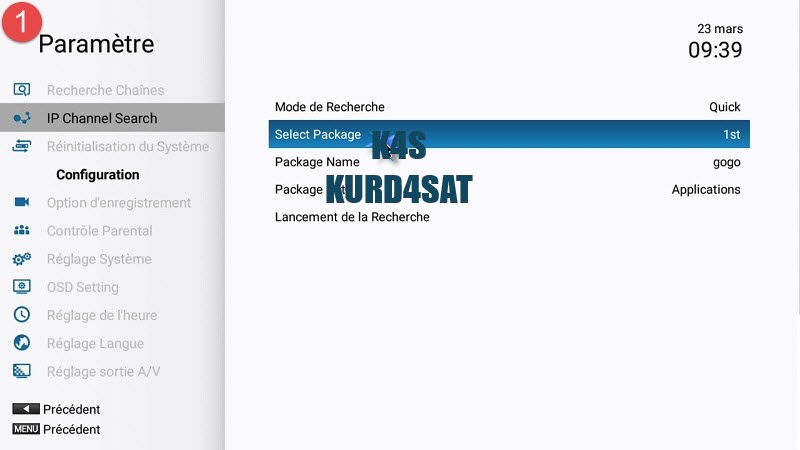Open the IP Channel Search menu item
Image resolution: width=800 pixels, height=450 pixels.
tap(102, 118)
